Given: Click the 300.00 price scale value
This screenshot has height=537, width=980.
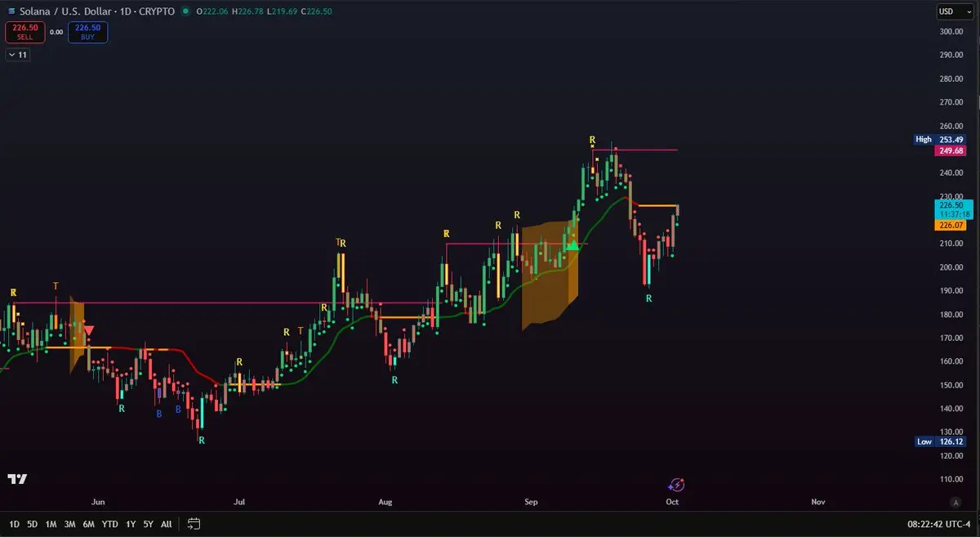Looking at the screenshot, I should tap(951, 32).
